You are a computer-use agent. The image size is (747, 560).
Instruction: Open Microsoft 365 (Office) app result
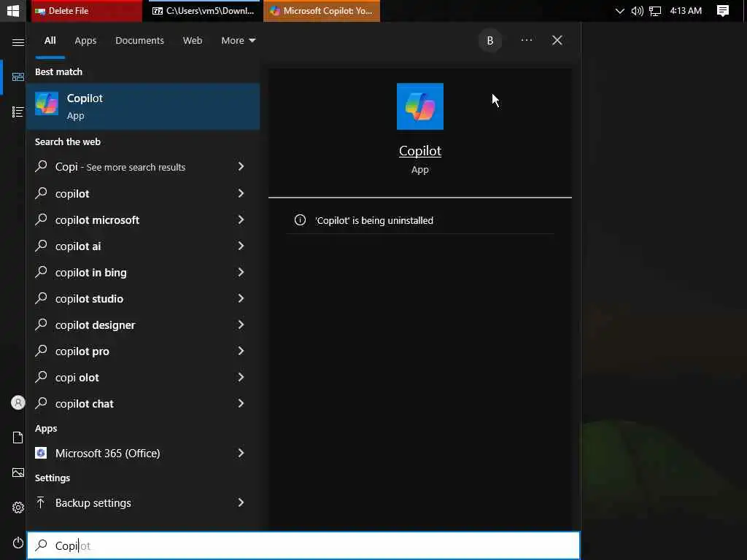[143, 453]
